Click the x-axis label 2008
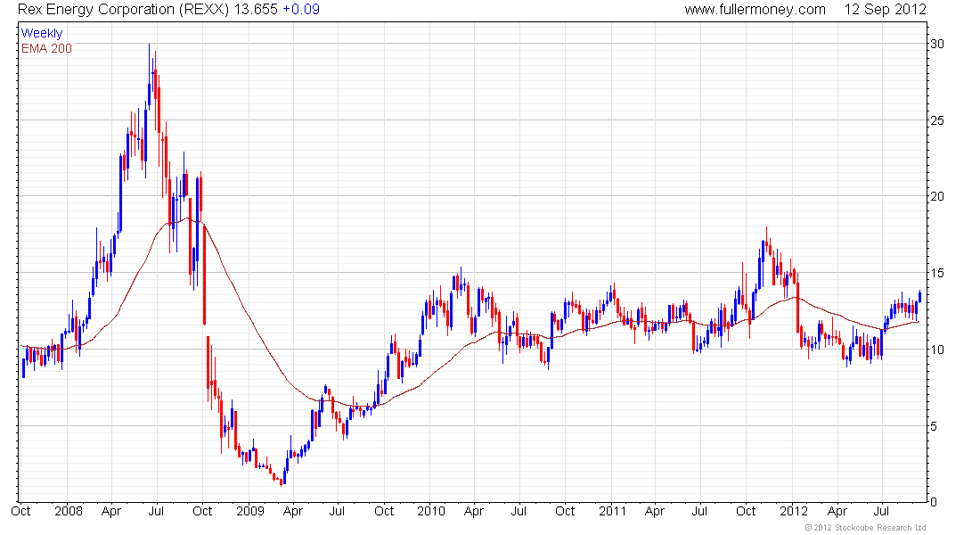Image resolution: width=980 pixels, height=535 pixels. [x=68, y=511]
